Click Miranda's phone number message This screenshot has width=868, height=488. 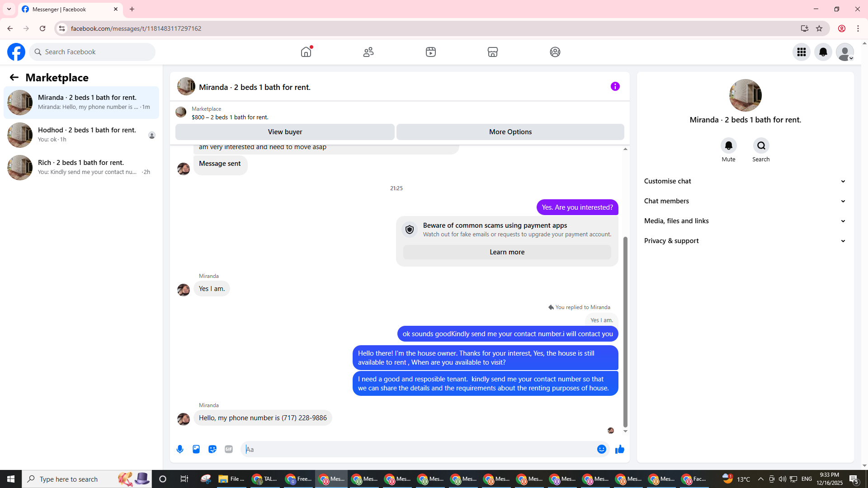[x=263, y=418]
